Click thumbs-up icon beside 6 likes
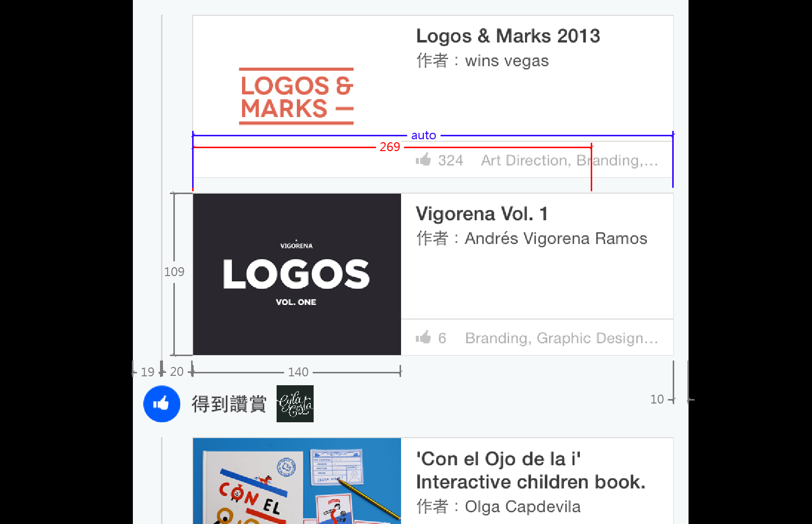This screenshot has height=524, width=812. 423,337
